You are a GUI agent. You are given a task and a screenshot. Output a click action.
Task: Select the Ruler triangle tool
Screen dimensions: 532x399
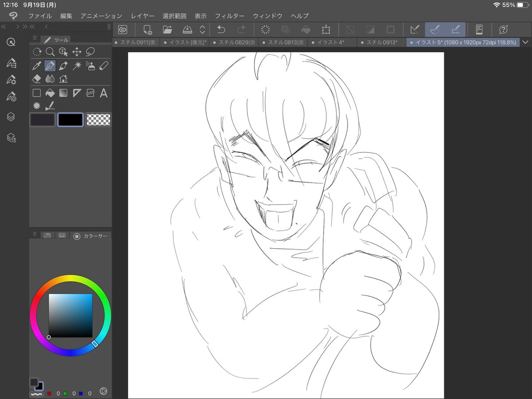pos(77,93)
